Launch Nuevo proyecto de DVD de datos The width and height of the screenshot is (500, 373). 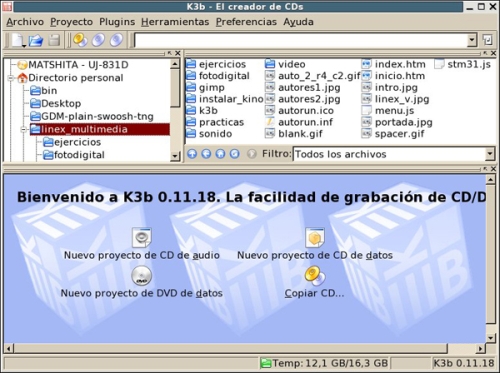pos(142,276)
